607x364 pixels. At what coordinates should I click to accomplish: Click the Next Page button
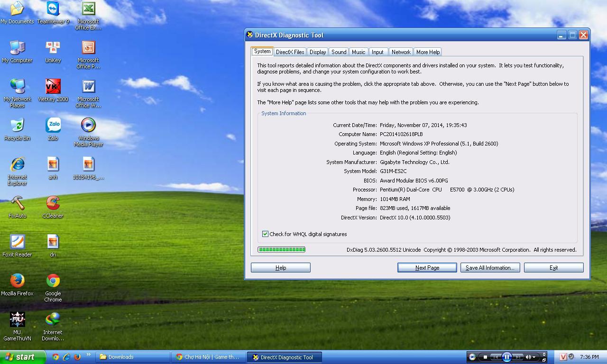[427, 268]
